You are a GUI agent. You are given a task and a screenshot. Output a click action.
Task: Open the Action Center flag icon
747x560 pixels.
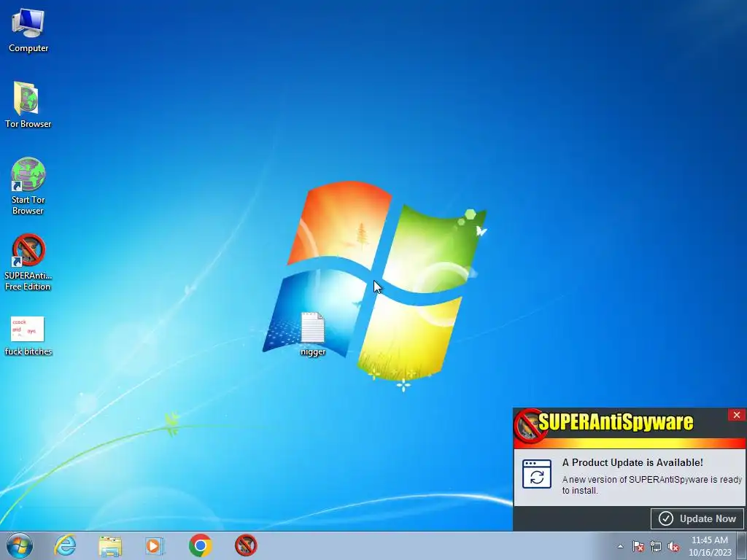(638, 546)
